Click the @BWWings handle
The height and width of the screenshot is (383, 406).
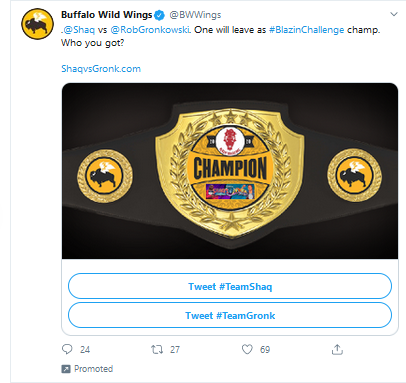point(195,15)
